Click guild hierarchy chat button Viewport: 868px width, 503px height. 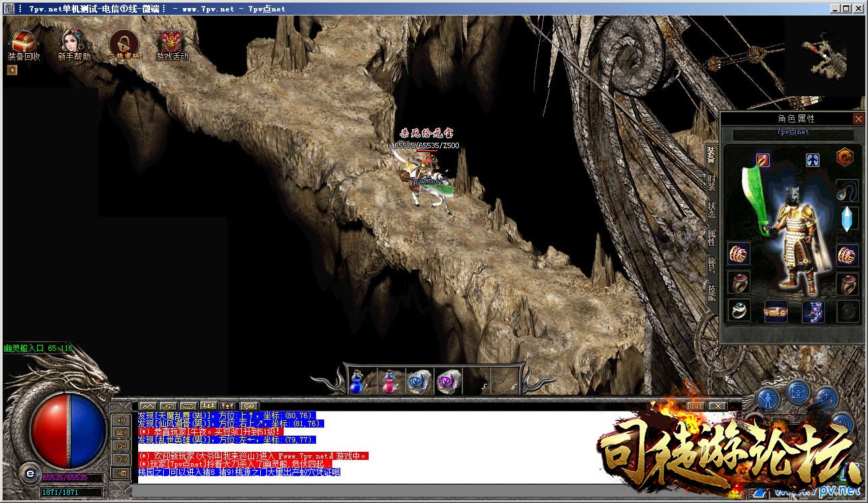pyautogui.click(x=228, y=405)
